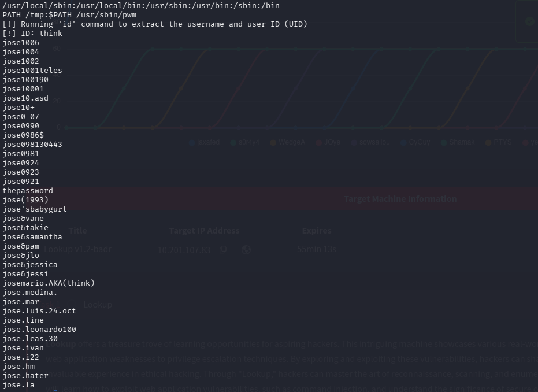Click the 'thepassword' line in terminal output

point(28,191)
